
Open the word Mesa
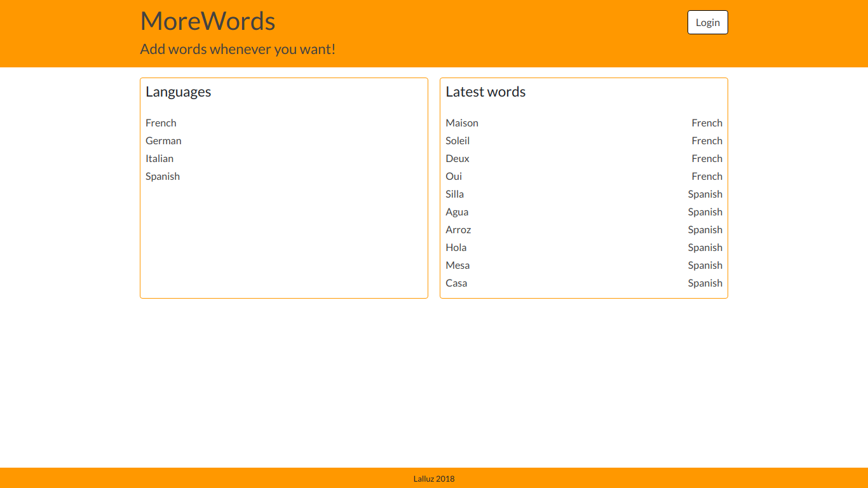click(x=458, y=265)
